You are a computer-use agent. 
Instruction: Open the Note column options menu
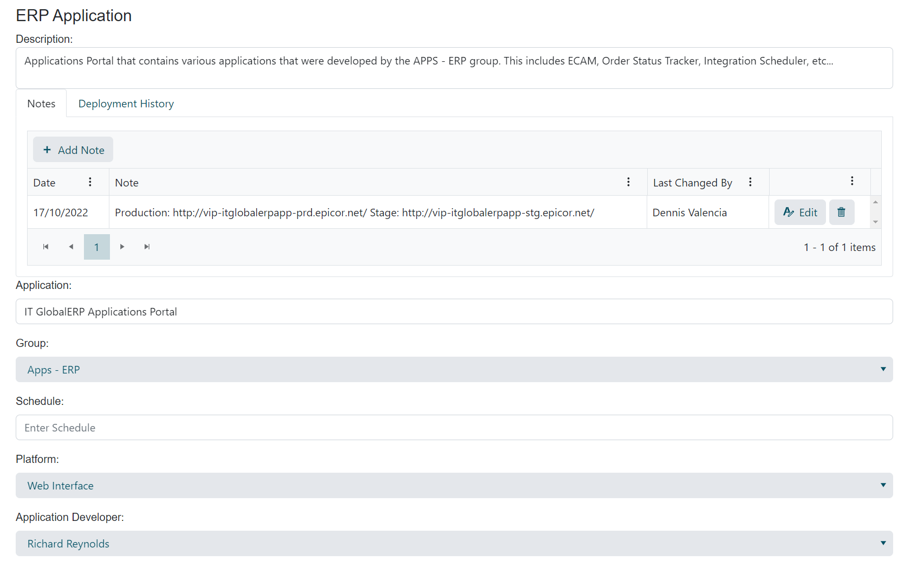point(628,182)
